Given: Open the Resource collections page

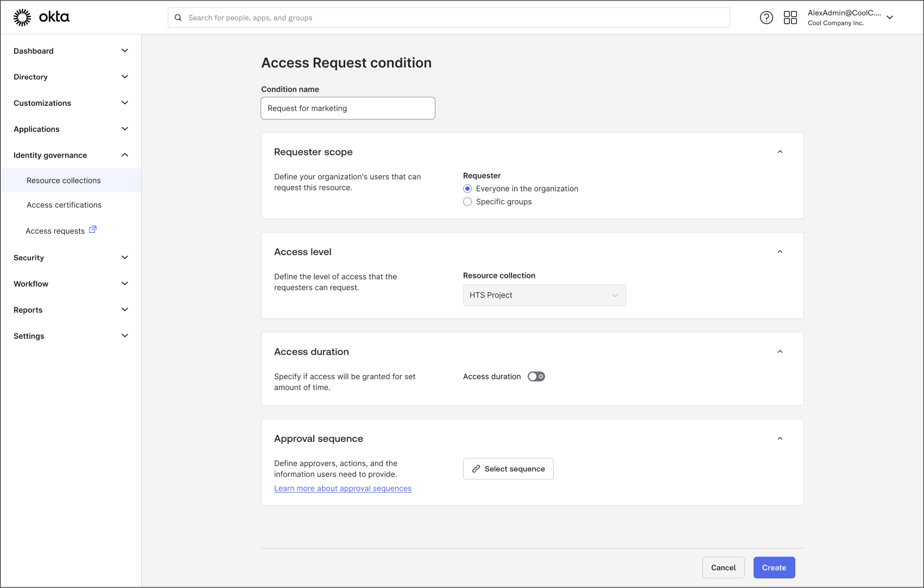Looking at the screenshot, I should 64,180.
